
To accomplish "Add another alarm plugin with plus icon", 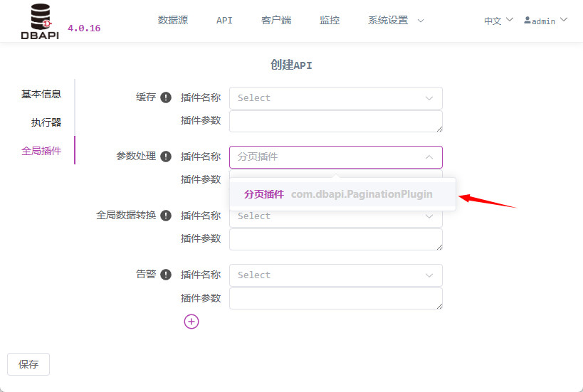I will click(191, 322).
